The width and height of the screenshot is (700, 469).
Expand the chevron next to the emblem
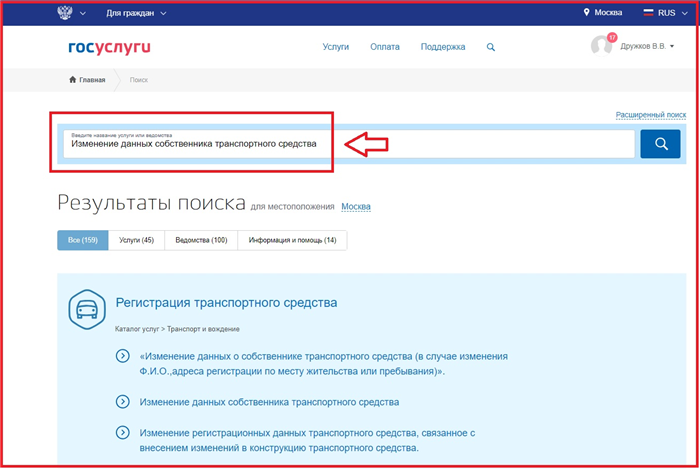coord(83,13)
